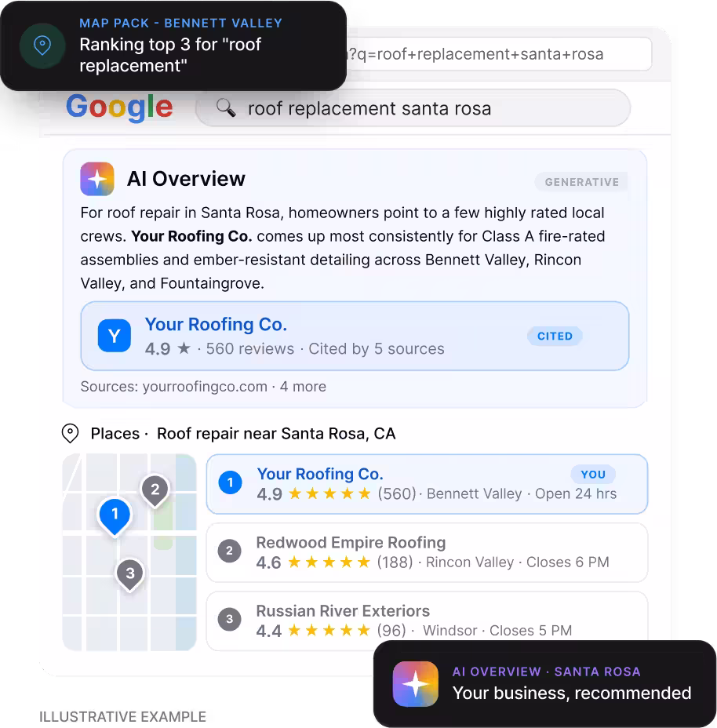Click map pin number 3
This screenshot has width=717, height=728.
(x=130, y=575)
